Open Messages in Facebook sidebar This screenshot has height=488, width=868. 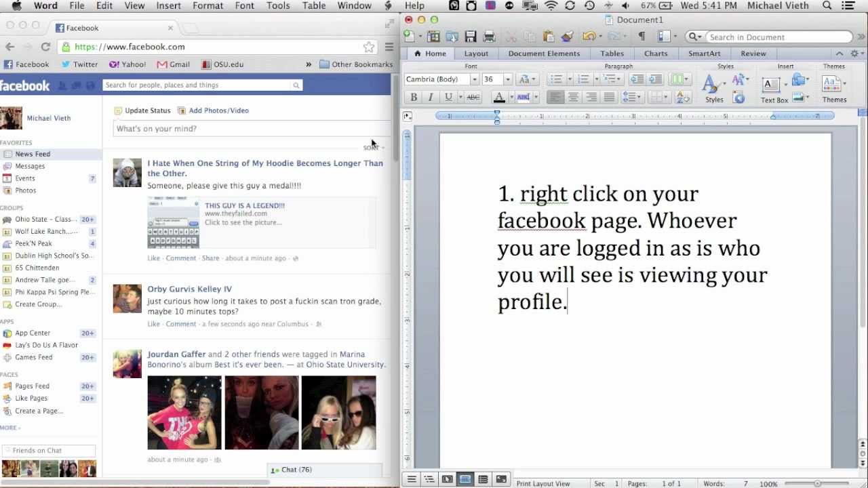pos(30,166)
